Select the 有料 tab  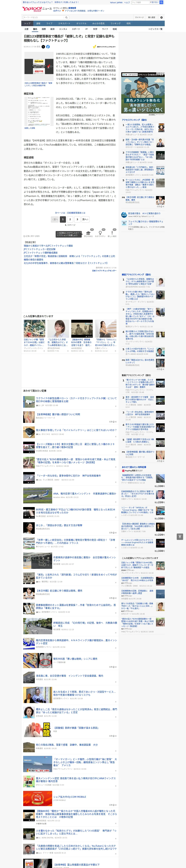[x=128, y=24]
